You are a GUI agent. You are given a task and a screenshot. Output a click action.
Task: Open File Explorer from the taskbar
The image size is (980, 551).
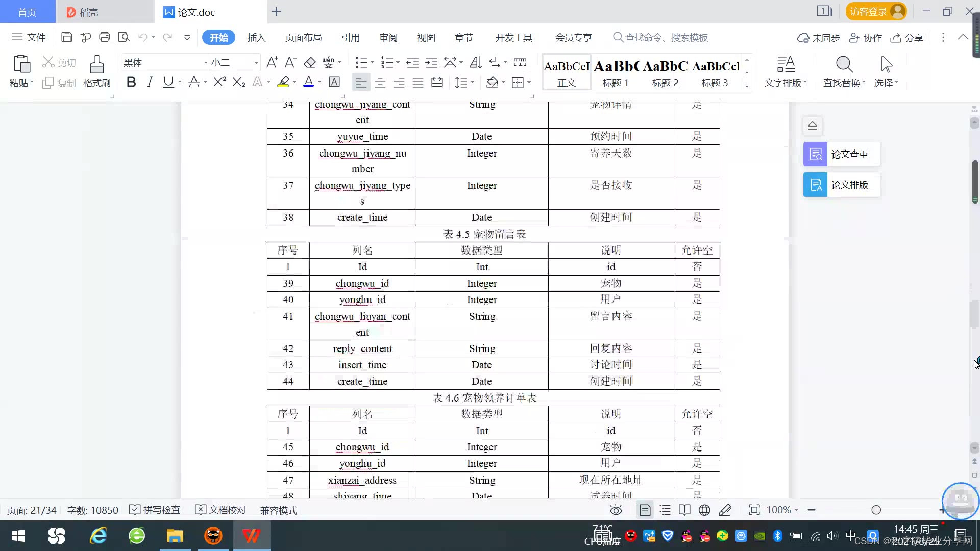click(175, 536)
